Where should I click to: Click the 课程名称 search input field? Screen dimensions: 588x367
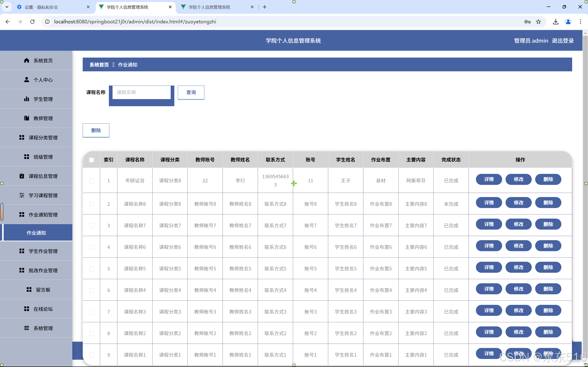click(141, 92)
